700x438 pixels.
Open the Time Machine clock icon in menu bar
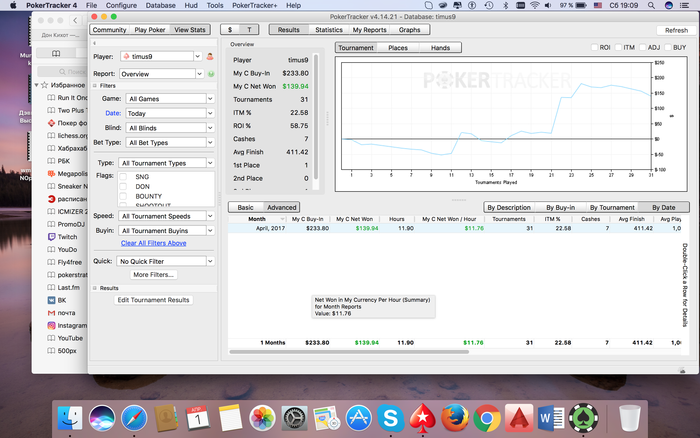tap(489, 5)
